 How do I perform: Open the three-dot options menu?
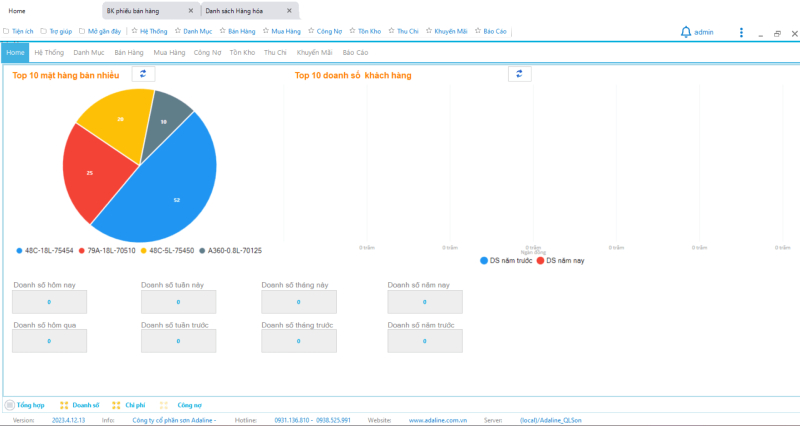(x=741, y=32)
